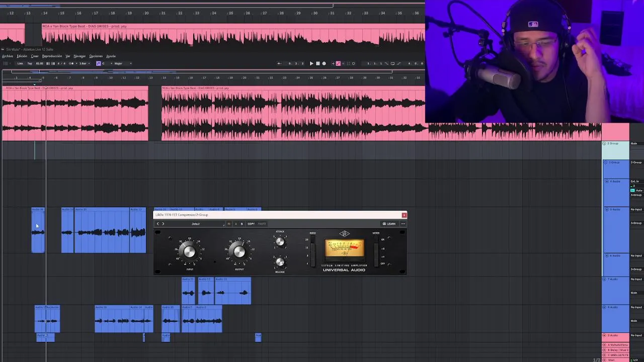Toggle the IN bypass button in plugin
This screenshot has width=644, height=362.
tap(229, 224)
